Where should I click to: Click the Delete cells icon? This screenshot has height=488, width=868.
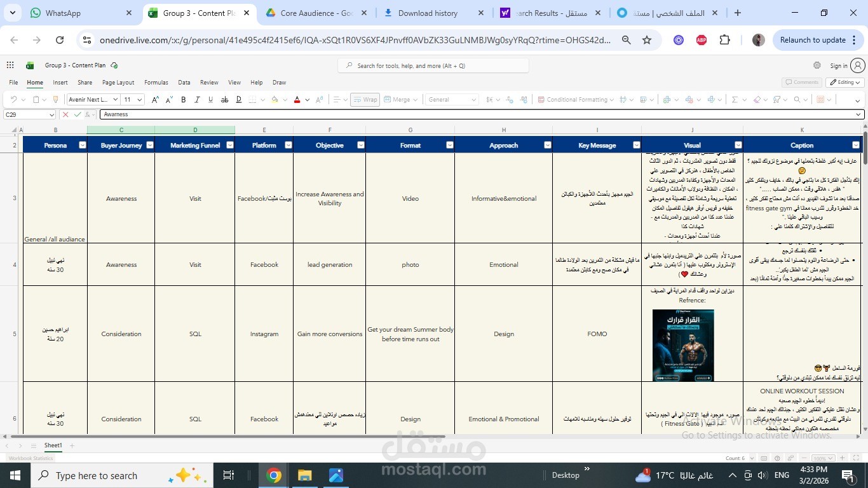click(x=689, y=99)
